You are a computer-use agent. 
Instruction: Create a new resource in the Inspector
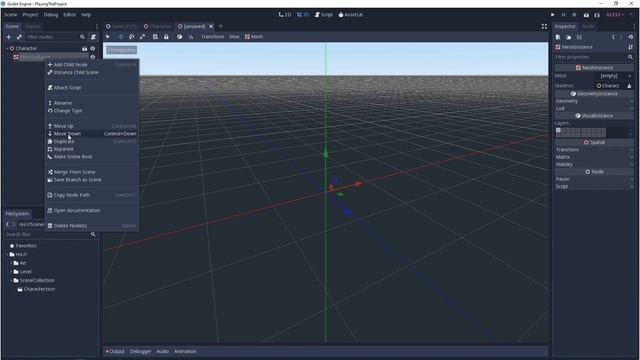click(558, 37)
